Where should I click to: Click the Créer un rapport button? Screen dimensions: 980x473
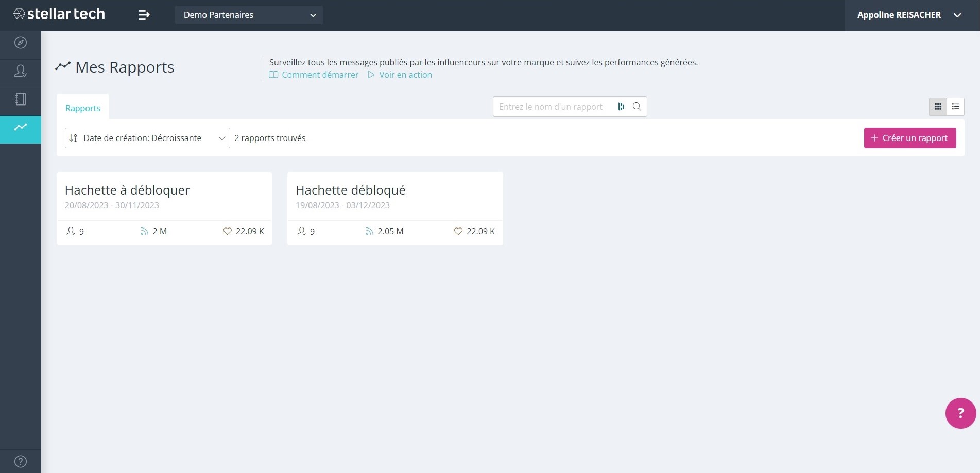(910, 138)
